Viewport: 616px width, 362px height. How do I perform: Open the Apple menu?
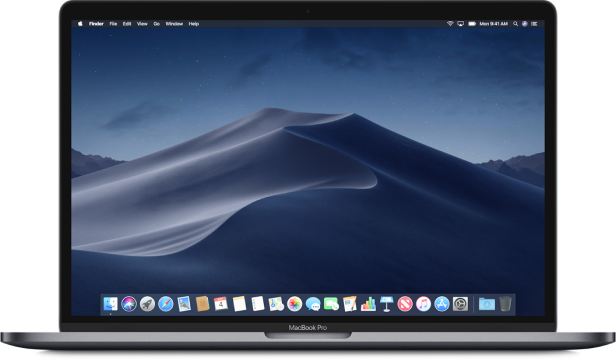80,24
